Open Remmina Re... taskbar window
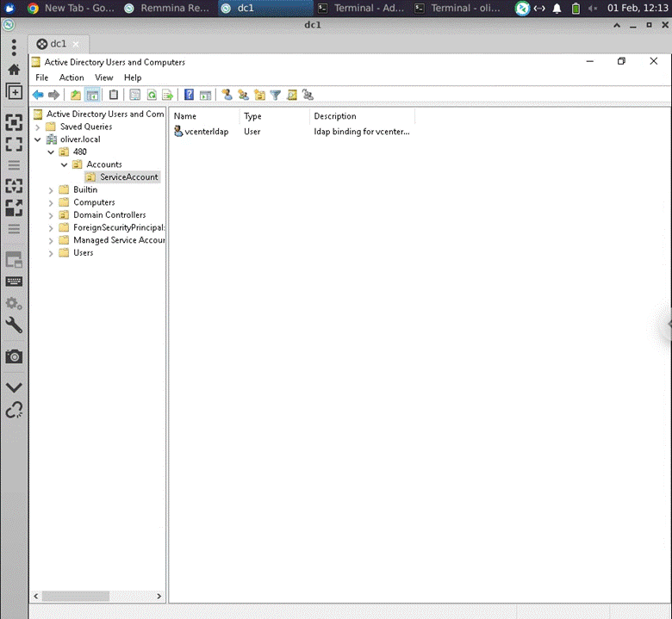The width and height of the screenshot is (672, 619). [x=167, y=8]
